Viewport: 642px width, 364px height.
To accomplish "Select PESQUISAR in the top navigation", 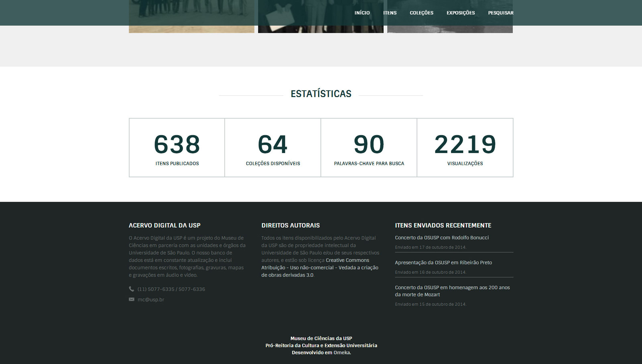I will point(500,13).
